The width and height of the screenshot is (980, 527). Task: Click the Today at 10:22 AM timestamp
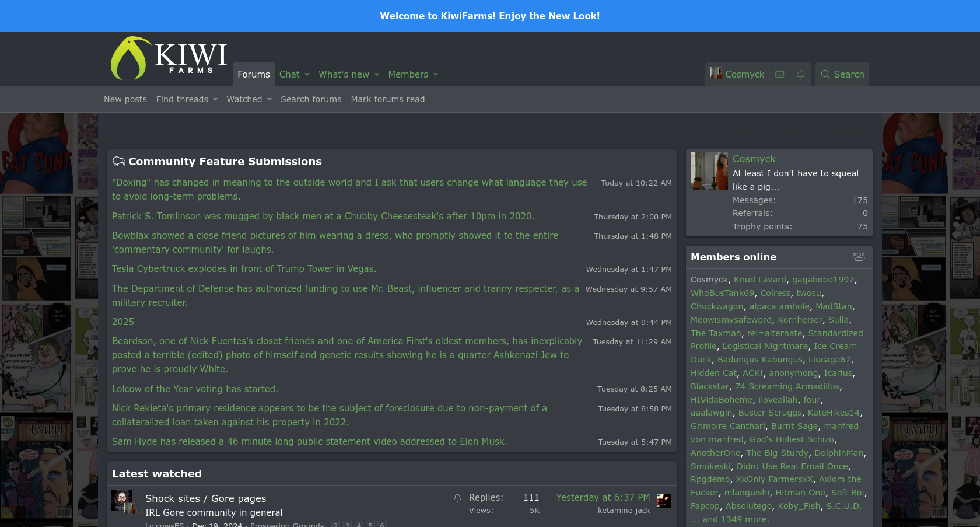click(x=636, y=183)
